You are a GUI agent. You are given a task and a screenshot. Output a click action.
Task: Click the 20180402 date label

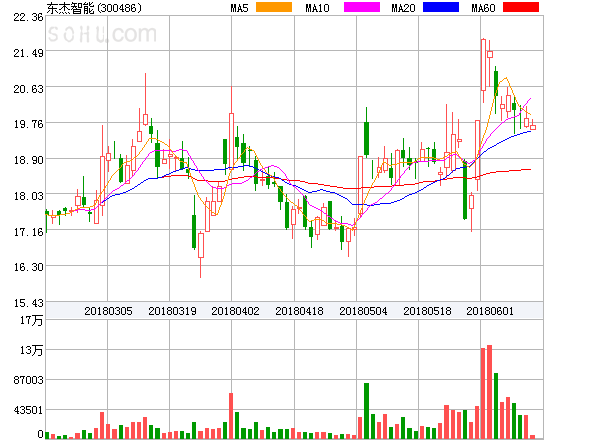pos(235,311)
